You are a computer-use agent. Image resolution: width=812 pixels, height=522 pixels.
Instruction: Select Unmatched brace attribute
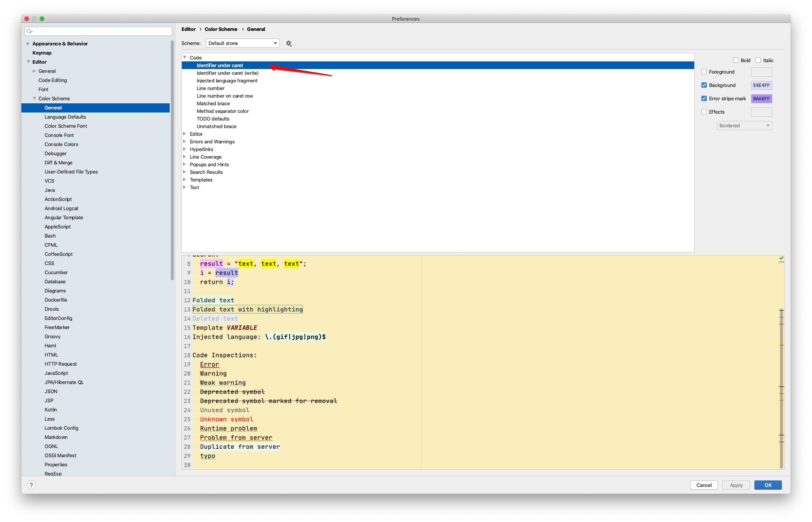[216, 126]
